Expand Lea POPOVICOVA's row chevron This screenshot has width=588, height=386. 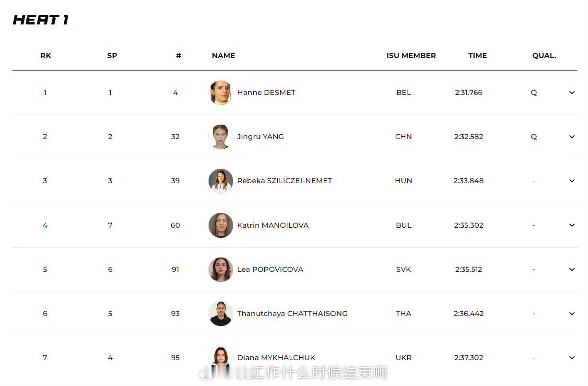pos(572,269)
